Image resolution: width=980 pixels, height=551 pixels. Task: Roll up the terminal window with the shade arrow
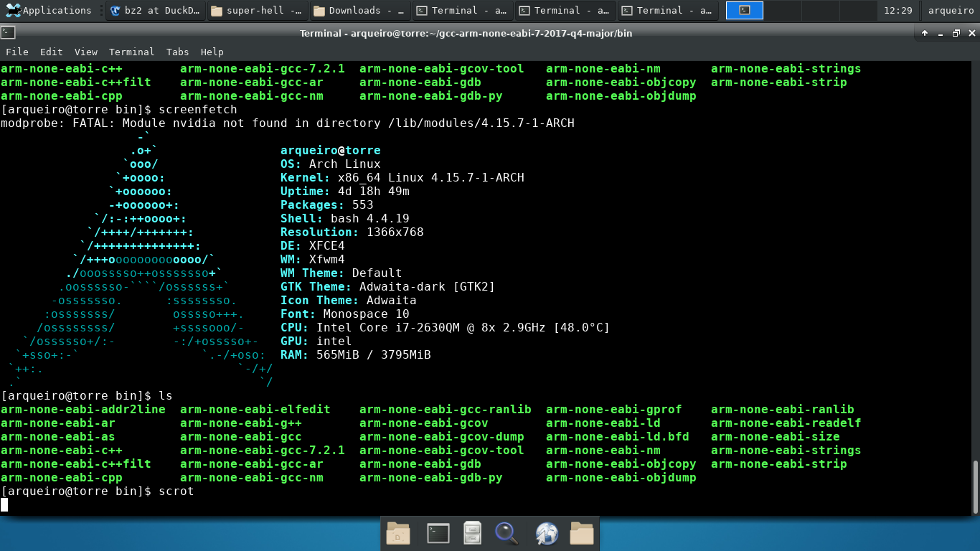(925, 33)
